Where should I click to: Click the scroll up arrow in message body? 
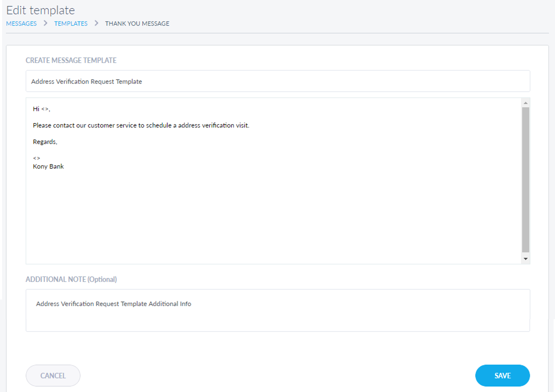[525, 103]
